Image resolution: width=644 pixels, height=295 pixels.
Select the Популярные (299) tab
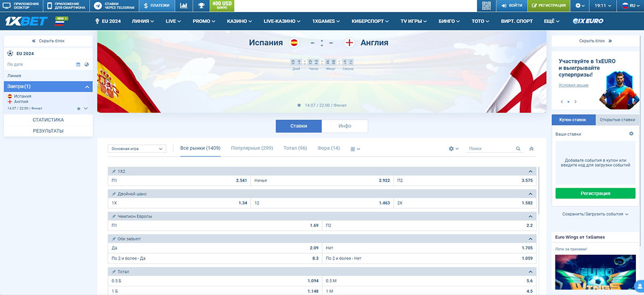click(x=252, y=148)
